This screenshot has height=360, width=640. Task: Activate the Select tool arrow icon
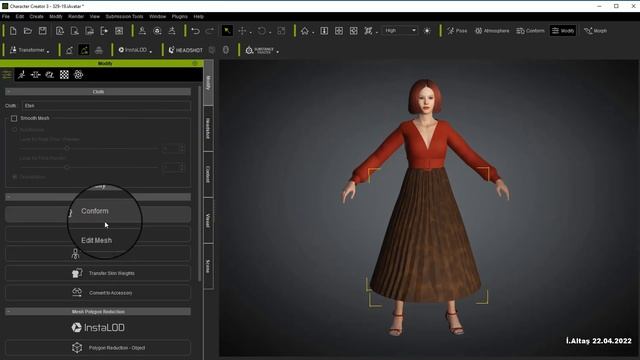click(x=227, y=31)
